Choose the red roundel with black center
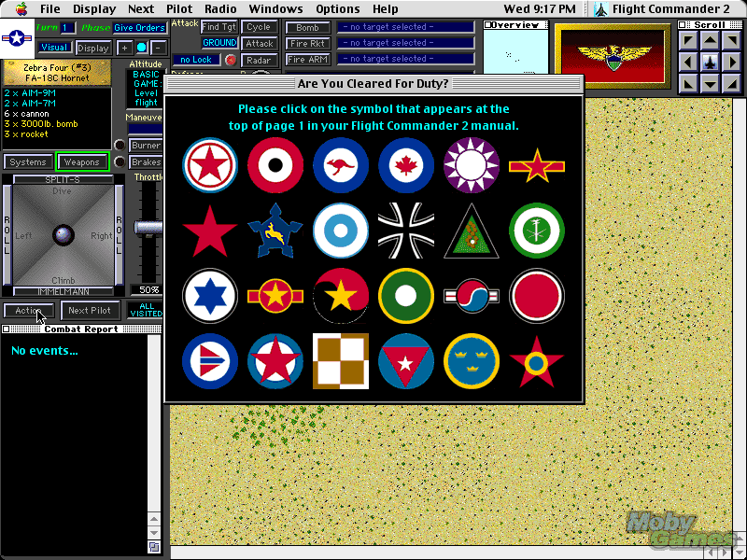 point(275,165)
